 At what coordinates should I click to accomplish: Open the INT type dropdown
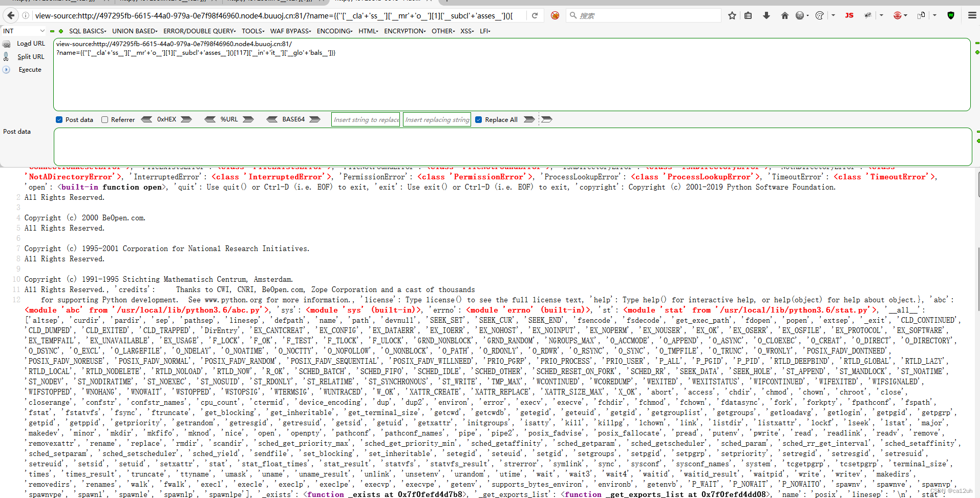click(24, 31)
